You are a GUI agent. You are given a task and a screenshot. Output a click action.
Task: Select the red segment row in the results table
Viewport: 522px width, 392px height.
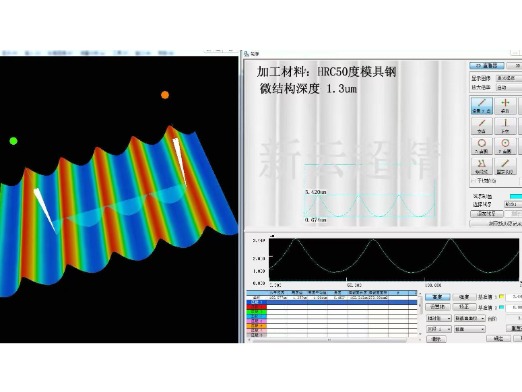pyautogui.click(x=332, y=307)
